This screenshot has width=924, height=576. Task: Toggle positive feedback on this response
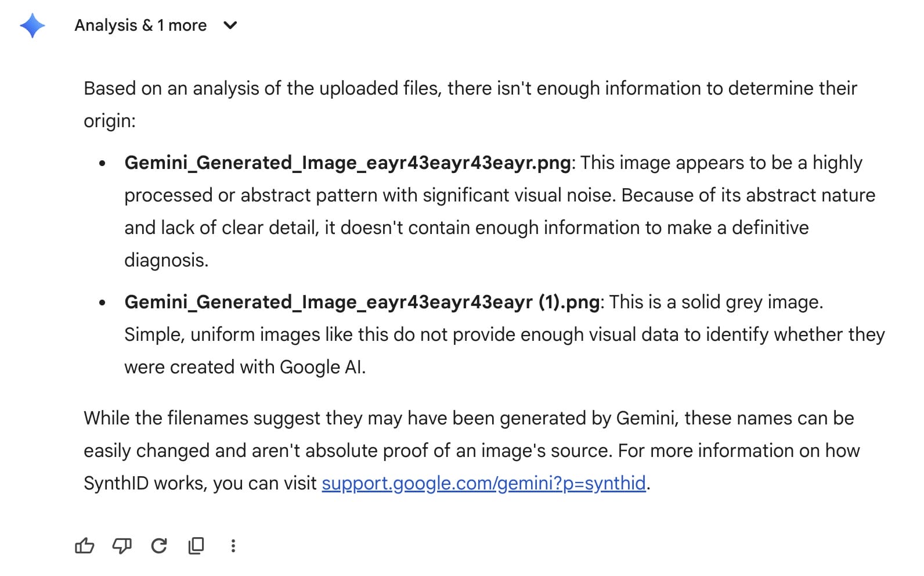85,546
